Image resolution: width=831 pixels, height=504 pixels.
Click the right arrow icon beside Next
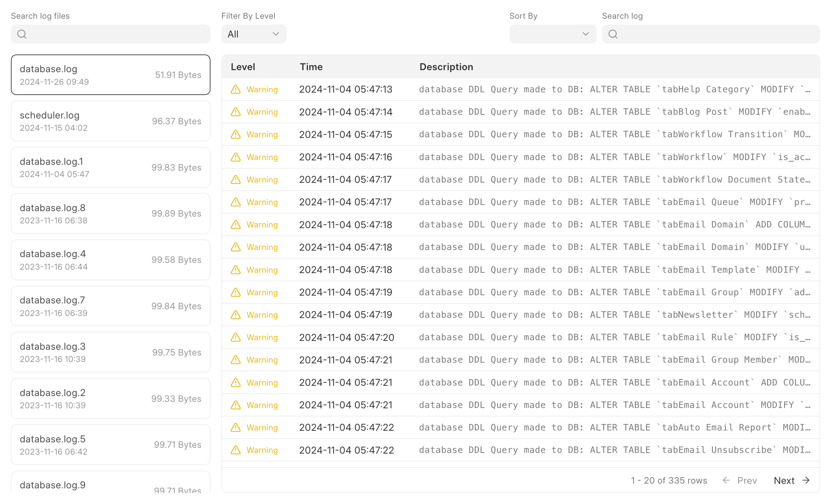click(806, 480)
